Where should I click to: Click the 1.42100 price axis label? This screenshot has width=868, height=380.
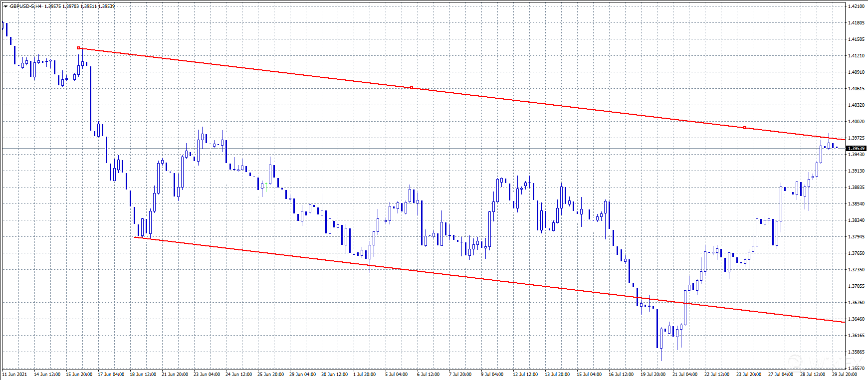tap(856, 6)
